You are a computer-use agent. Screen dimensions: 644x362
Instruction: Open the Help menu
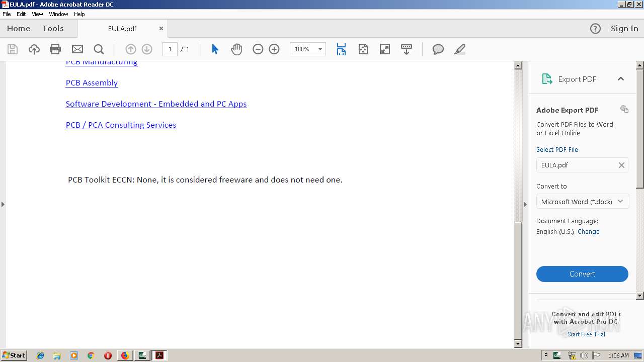pyautogui.click(x=79, y=14)
